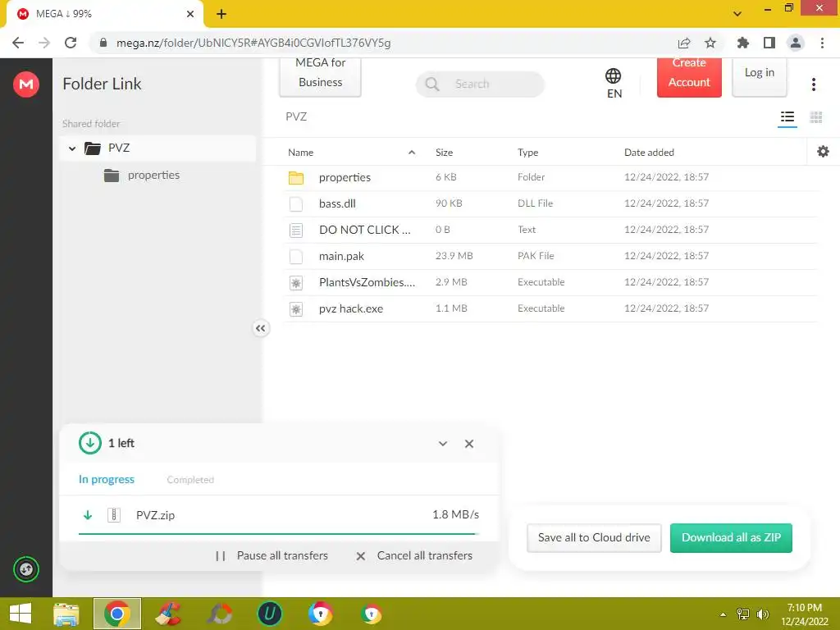This screenshot has width=840, height=630.
Task: Click the Create Account button
Action: [x=689, y=77]
